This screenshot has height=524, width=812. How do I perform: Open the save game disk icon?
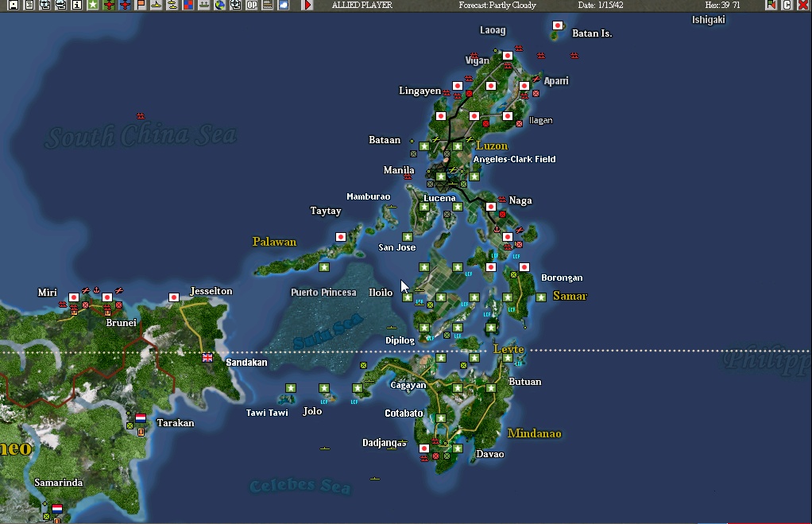pyautogui.click(x=14, y=5)
